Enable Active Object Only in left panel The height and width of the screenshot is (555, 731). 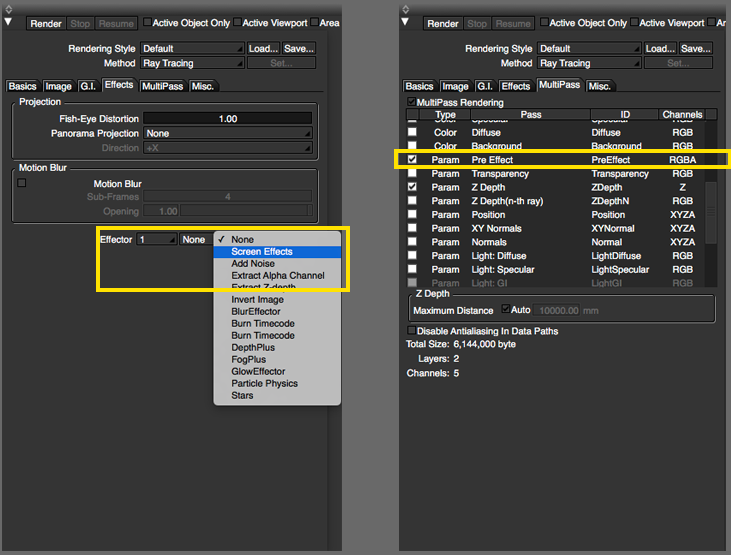[147, 22]
